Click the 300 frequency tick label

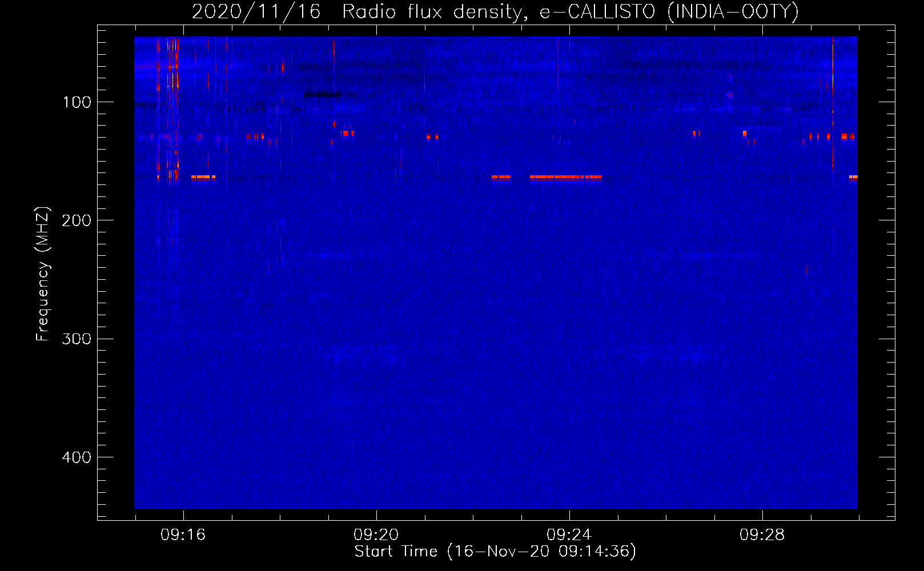coord(77,339)
